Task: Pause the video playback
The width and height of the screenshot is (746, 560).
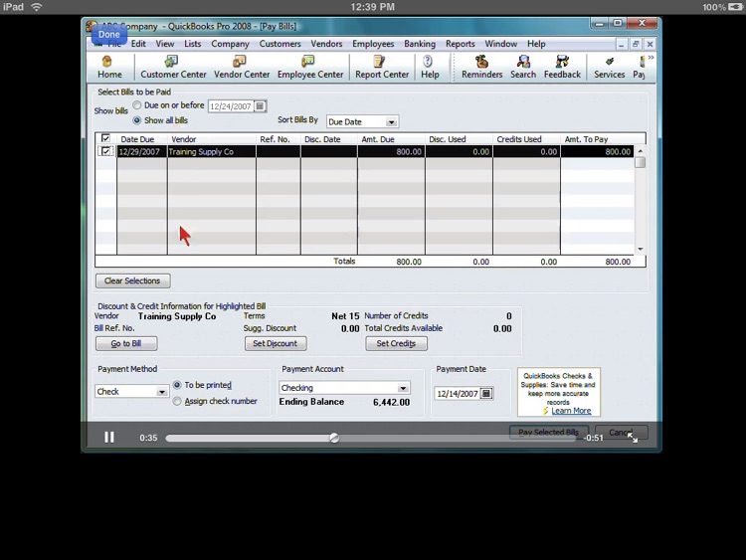Action: (109, 438)
